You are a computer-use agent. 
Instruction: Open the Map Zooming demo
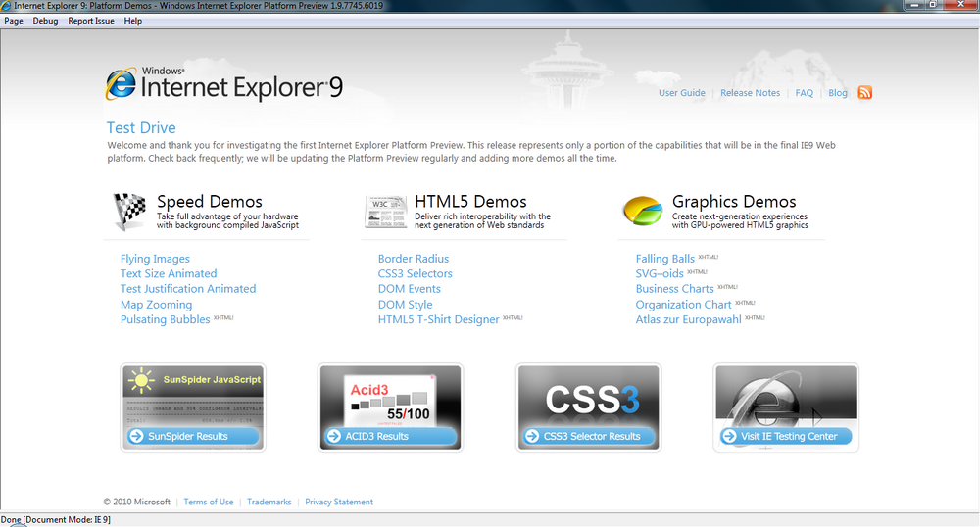[156, 304]
